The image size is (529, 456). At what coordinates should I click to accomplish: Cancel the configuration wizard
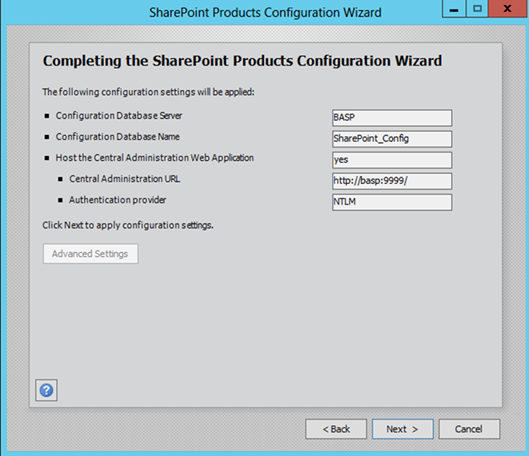click(469, 429)
